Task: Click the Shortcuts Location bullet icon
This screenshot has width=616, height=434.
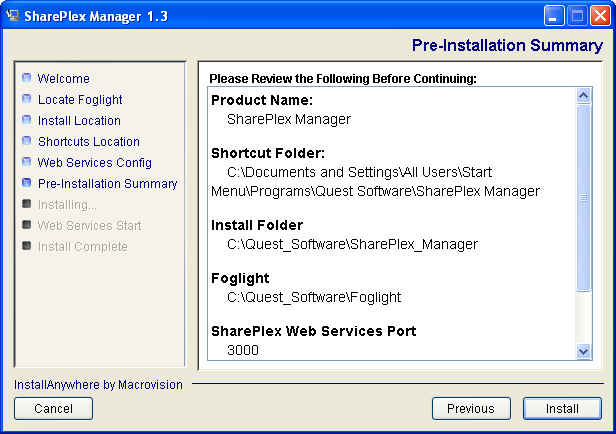Action: click(x=27, y=142)
